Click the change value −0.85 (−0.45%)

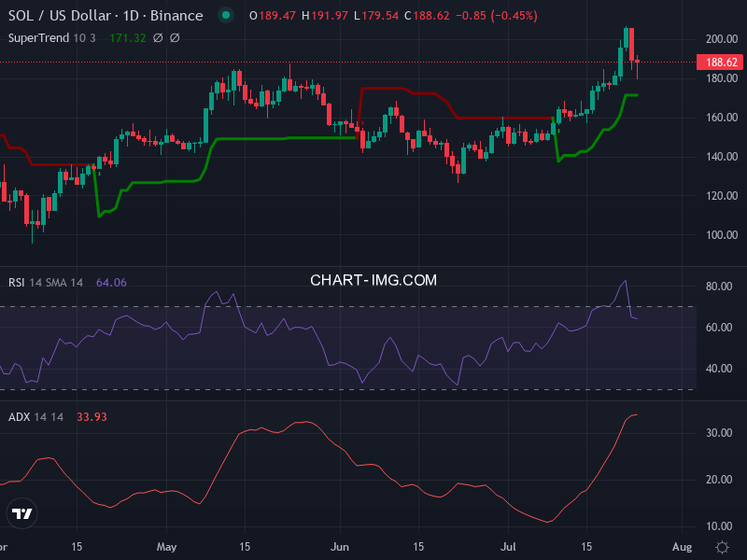click(x=497, y=16)
